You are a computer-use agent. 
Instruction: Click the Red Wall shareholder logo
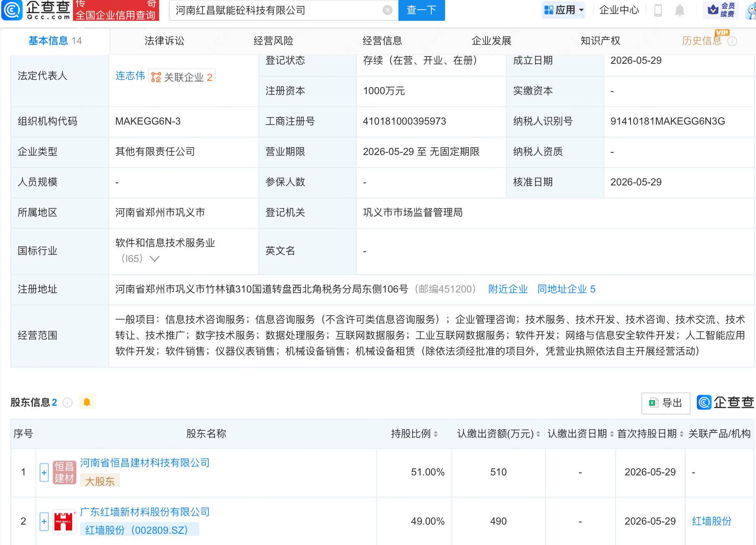pos(64,522)
